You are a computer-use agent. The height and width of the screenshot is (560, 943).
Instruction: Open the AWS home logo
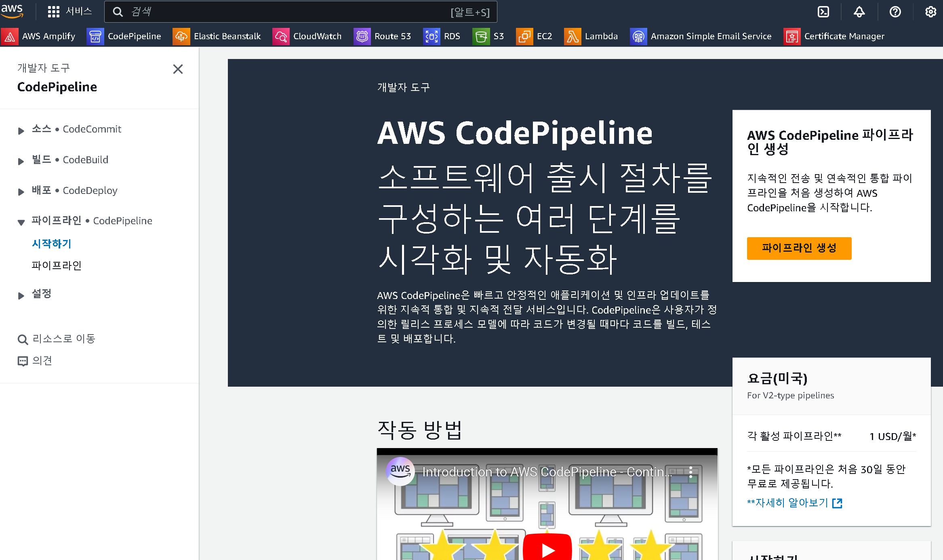coord(12,11)
